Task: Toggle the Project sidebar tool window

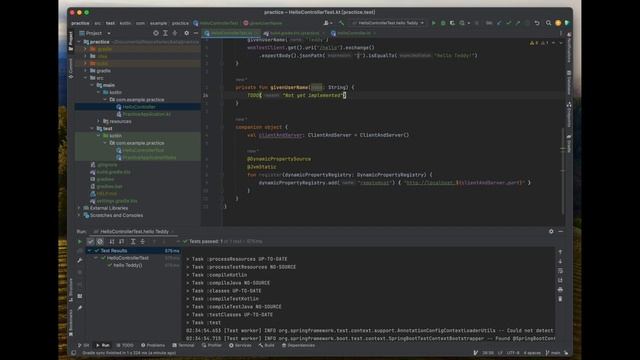Action: coord(71,41)
